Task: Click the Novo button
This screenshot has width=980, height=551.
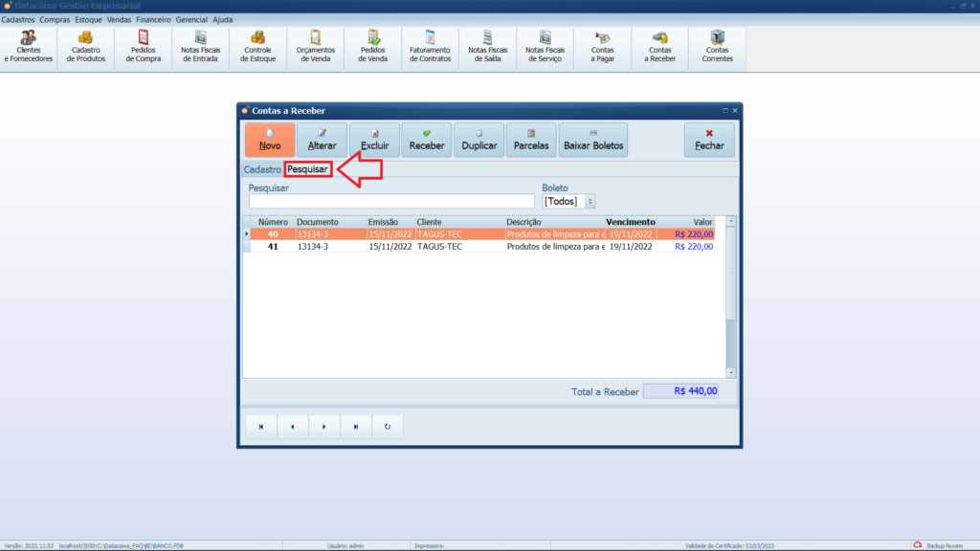Action: (270, 140)
